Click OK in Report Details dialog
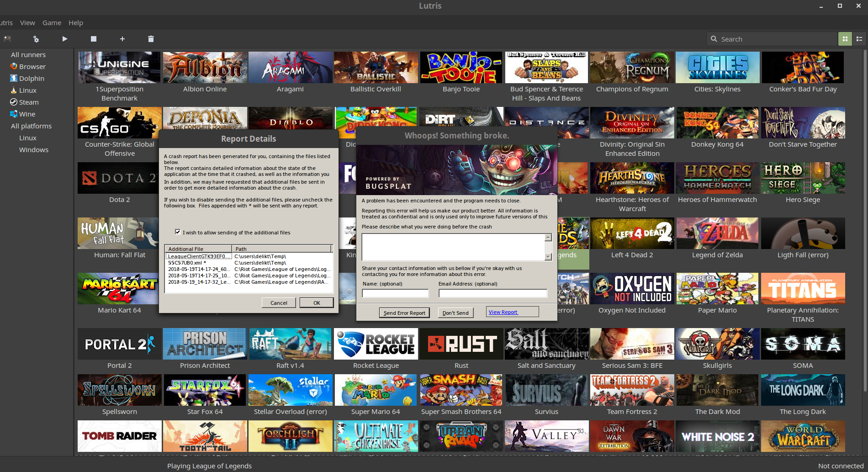The image size is (868, 472). [317, 303]
